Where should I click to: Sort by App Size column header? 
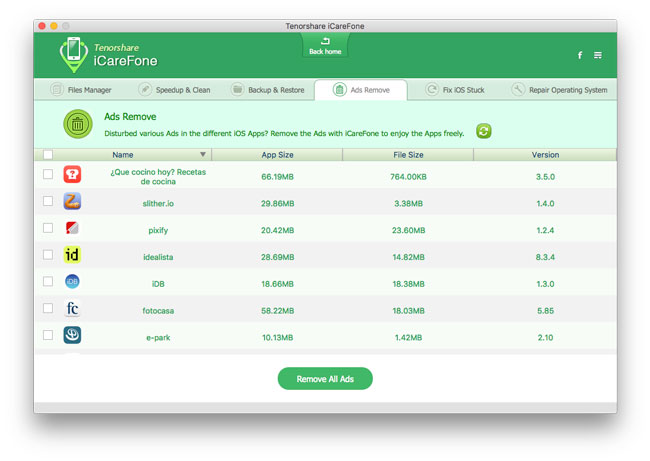point(277,155)
